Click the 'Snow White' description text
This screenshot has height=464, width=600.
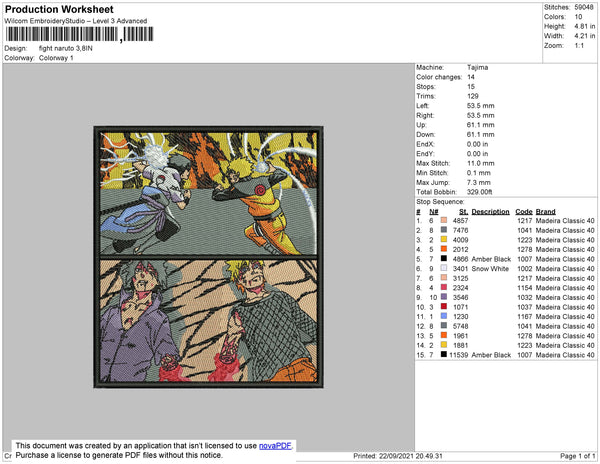[x=490, y=269]
